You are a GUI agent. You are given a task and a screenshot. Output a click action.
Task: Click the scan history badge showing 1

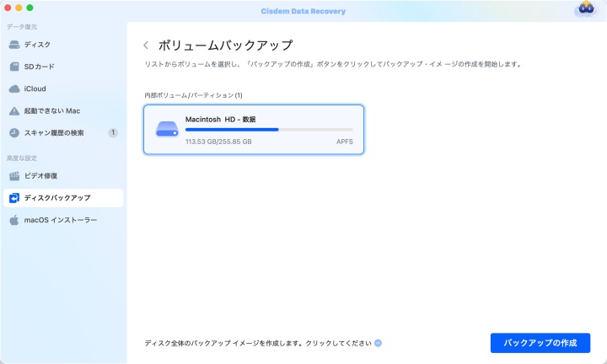tap(113, 132)
